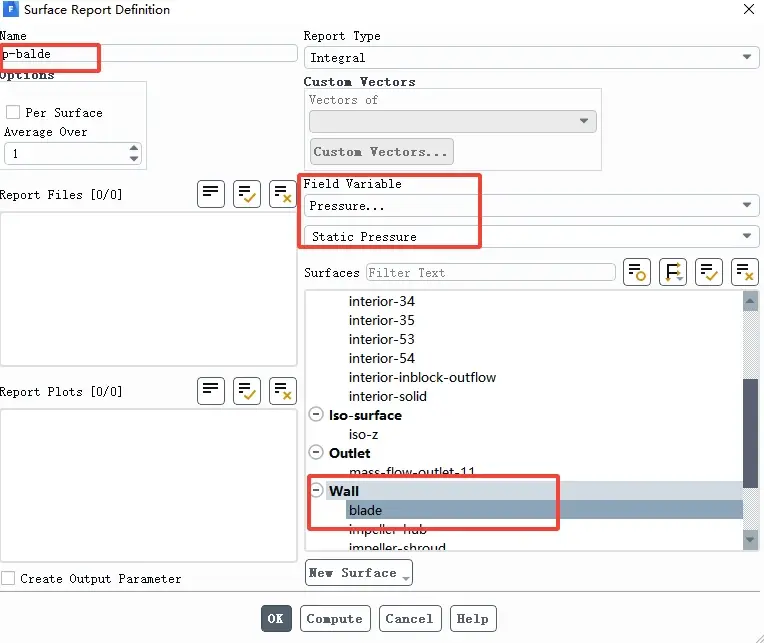Viewport: 764px width, 643px height.
Task: Select all Report Plots entries
Action: click(247, 391)
